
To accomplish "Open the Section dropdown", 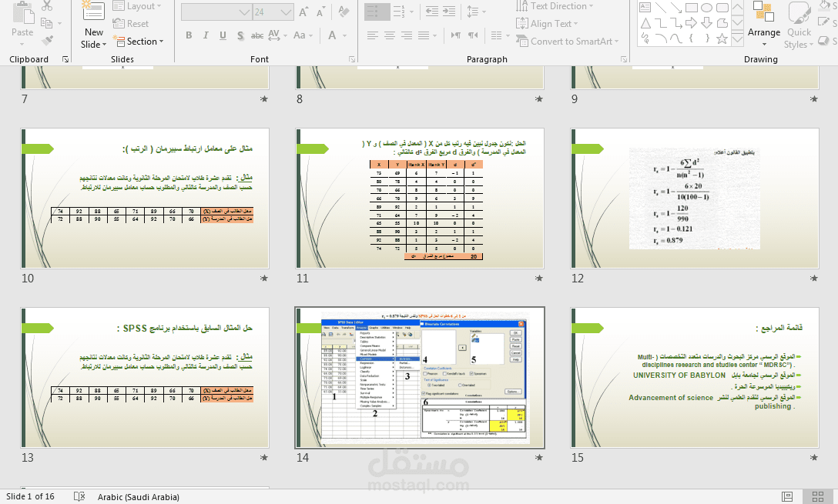I will pyautogui.click(x=138, y=41).
